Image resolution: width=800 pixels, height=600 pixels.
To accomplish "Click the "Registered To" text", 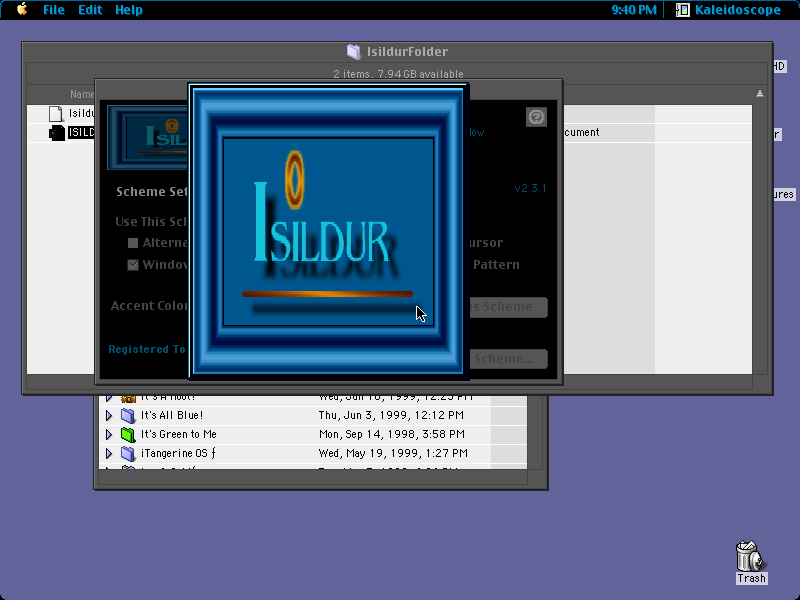I will pos(147,349).
